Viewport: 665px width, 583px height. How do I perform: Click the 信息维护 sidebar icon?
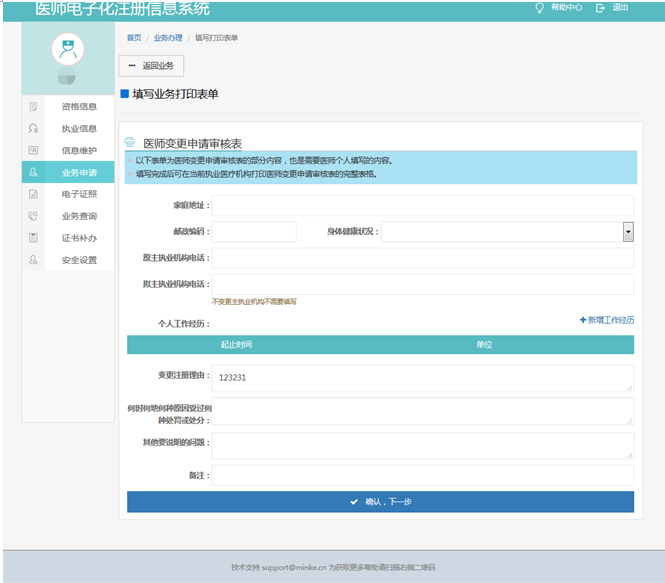(34, 150)
